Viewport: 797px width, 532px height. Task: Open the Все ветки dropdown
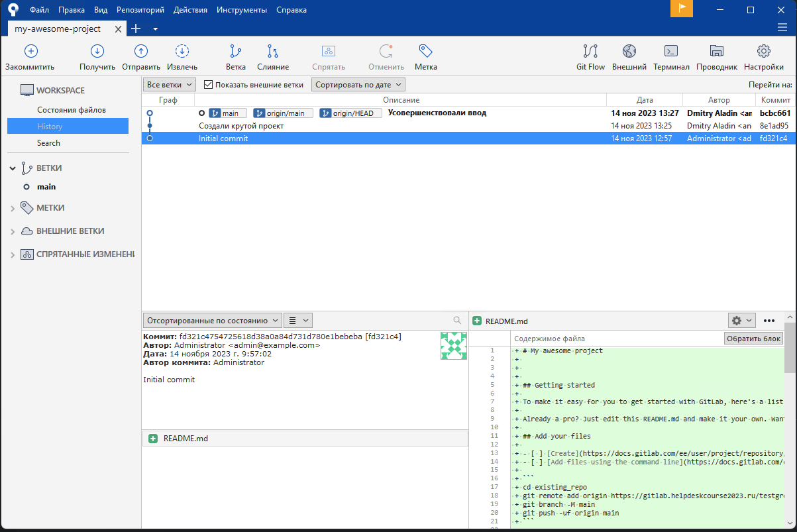(x=170, y=85)
